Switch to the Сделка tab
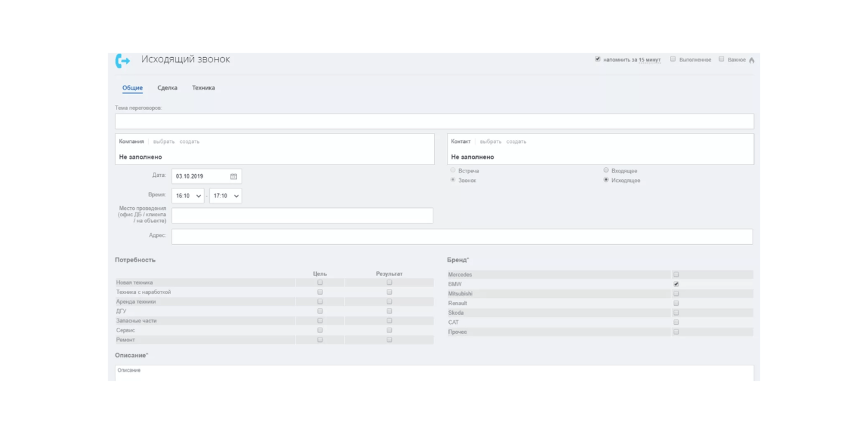The image size is (868, 434). pyautogui.click(x=167, y=88)
